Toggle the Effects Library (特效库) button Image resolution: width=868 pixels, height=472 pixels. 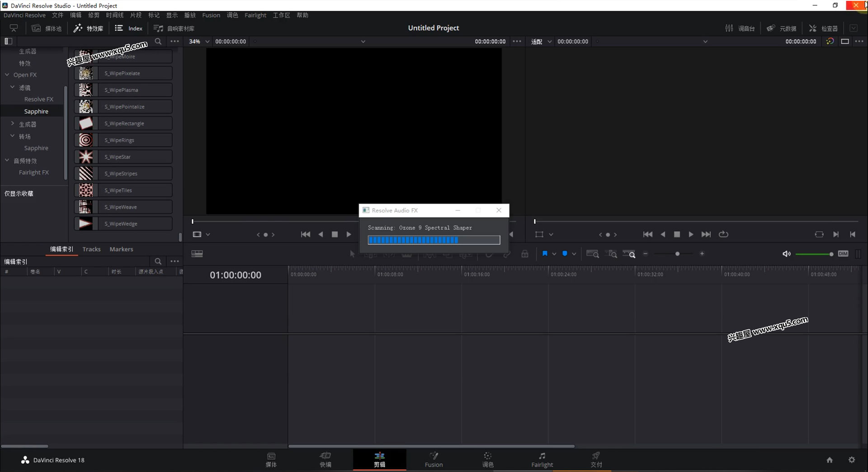89,28
